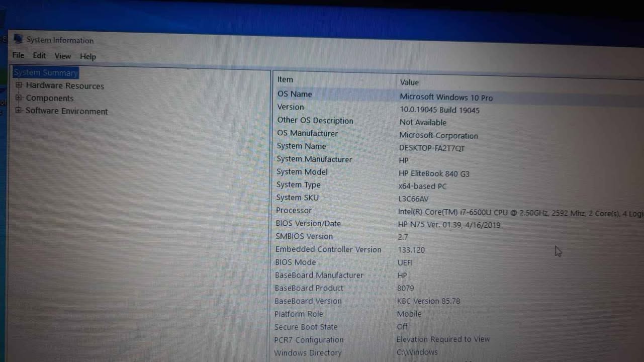Click the System Type label
This screenshot has width=644, height=362.
pos(298,185)
